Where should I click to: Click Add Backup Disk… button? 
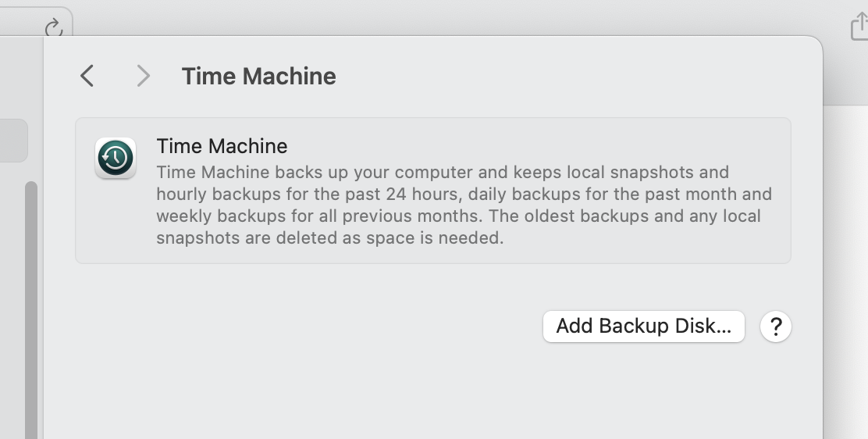(644, 327)
